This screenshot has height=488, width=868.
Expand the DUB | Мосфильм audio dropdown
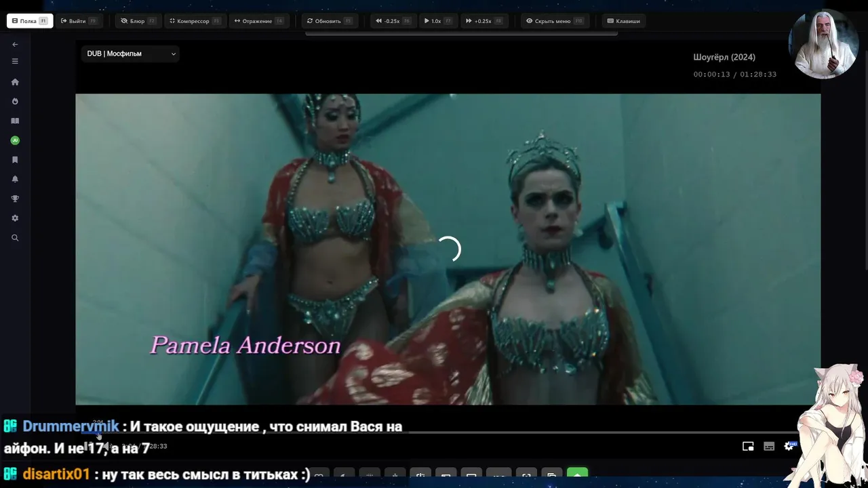click(130, 54)
